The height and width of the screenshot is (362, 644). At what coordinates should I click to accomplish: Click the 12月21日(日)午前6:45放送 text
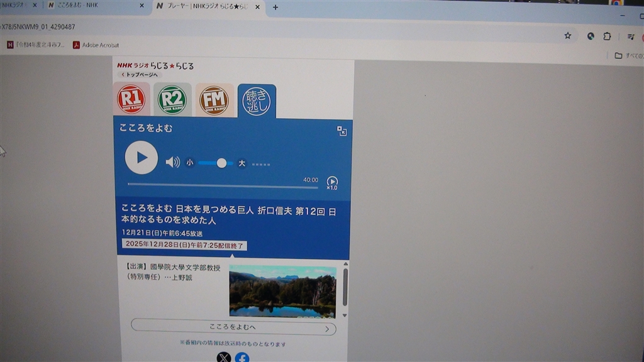coord(162,233)
